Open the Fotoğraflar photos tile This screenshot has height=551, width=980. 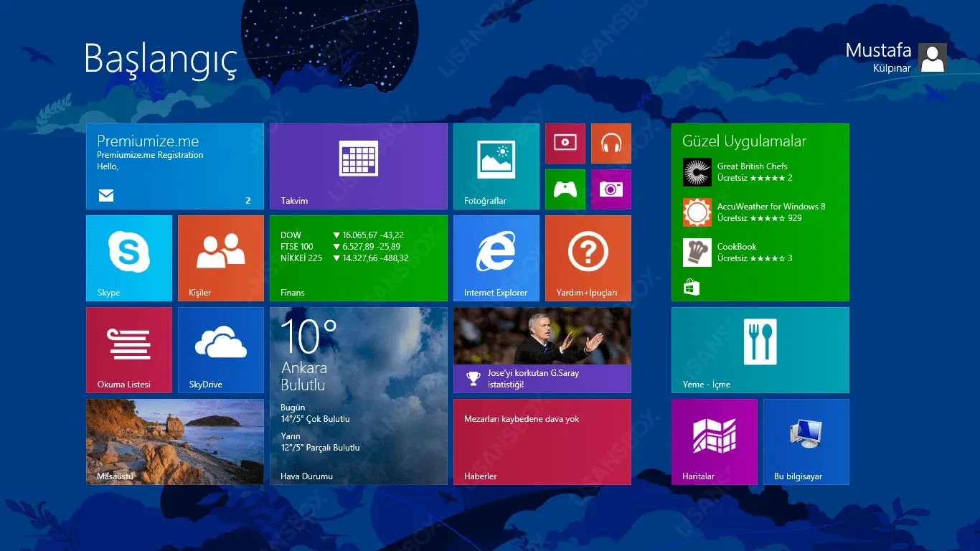(x=496, y=166)
